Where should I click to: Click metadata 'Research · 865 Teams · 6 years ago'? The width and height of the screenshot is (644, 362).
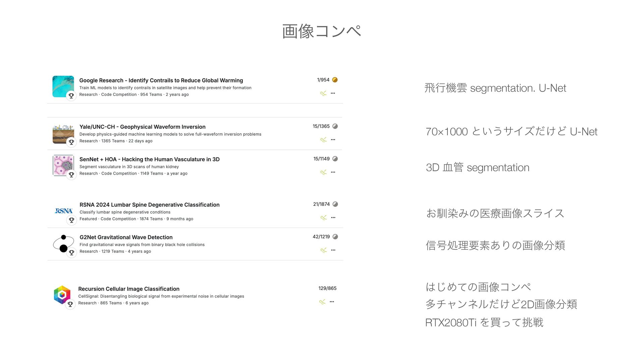tap(113, 303)
